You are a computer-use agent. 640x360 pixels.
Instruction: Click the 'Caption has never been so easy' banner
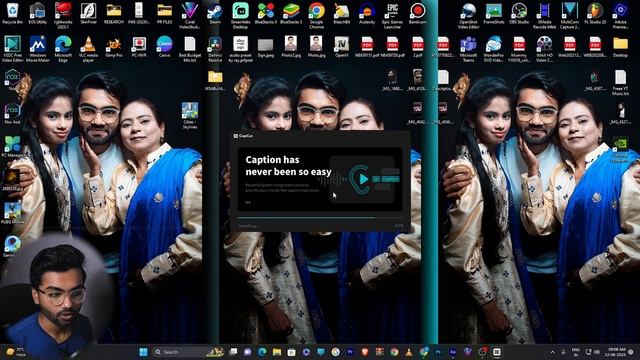tap(320, 179)
